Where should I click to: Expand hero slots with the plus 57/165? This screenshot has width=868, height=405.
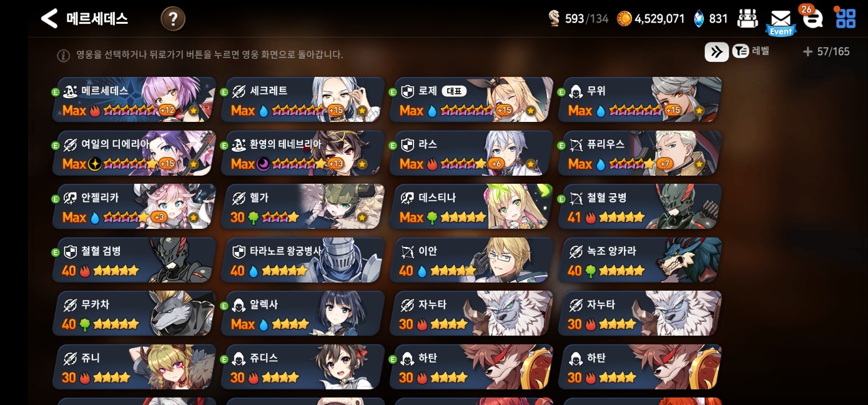click(826, 52)
